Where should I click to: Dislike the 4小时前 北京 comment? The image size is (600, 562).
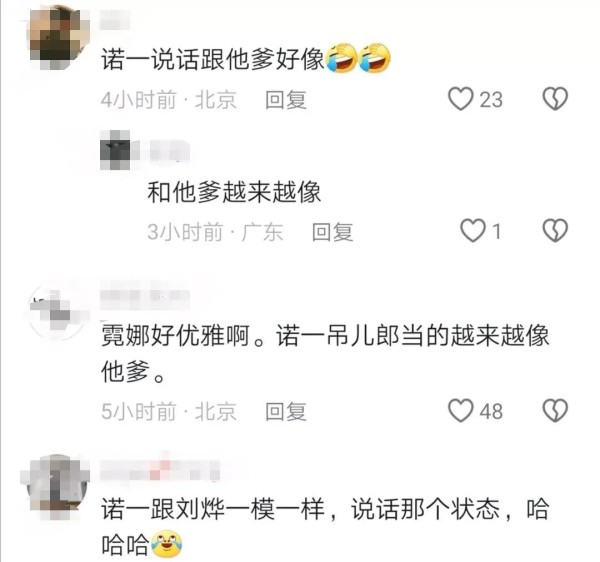[x=555, y=99]
